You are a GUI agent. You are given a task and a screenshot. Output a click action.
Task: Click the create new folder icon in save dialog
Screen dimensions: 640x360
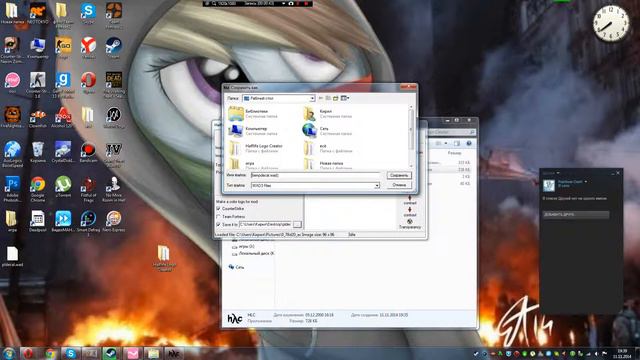336,98
